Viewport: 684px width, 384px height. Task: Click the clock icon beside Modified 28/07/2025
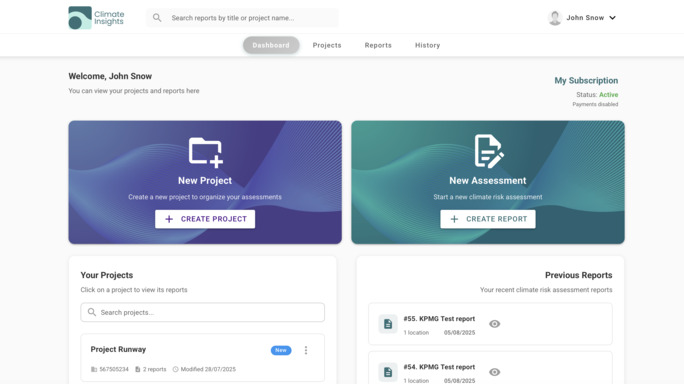[175, 369]
